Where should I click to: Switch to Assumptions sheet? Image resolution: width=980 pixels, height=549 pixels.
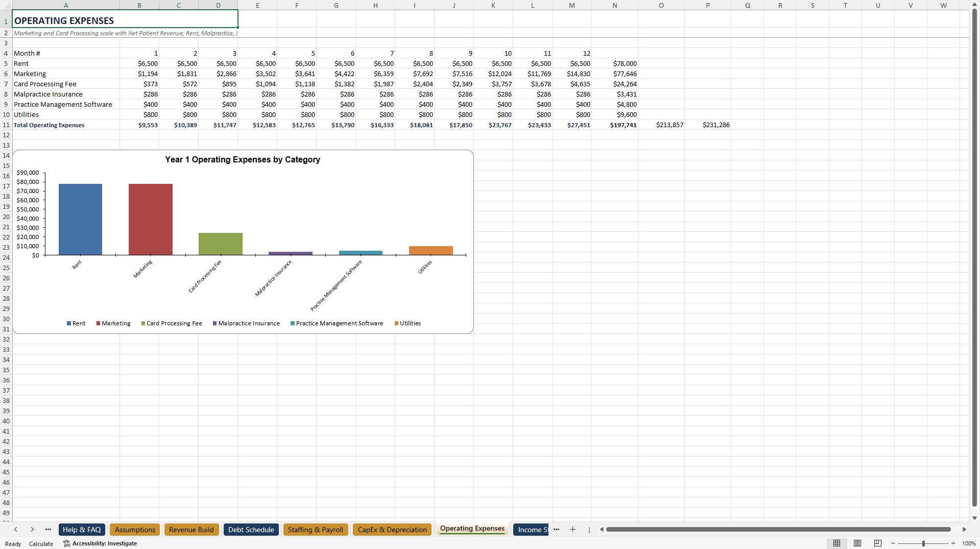pos(135,530)
